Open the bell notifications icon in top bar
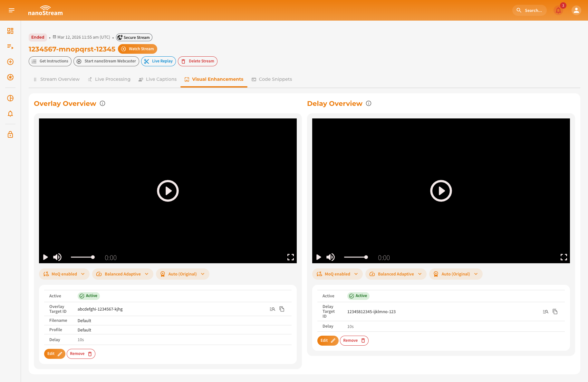The image size is (588, 382). coord(558,10)
